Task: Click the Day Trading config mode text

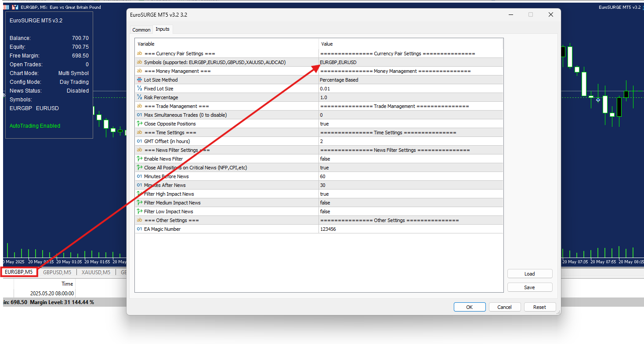Action: click(x=74, y=82)
